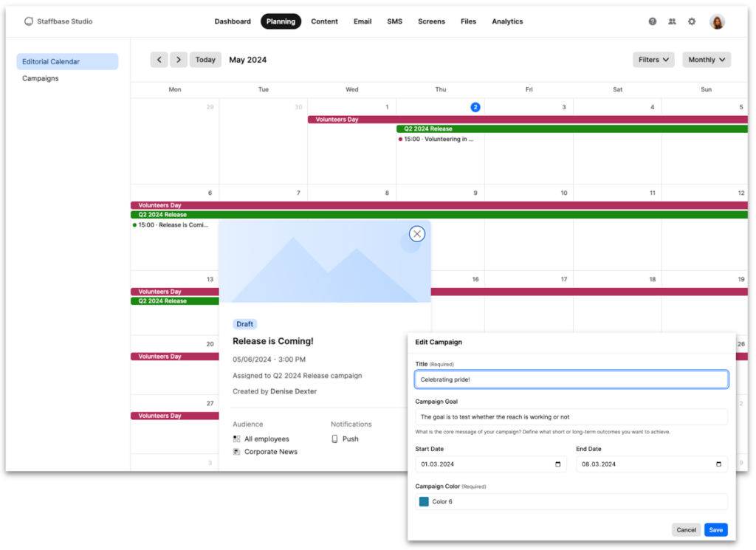Open the Monthly view dropdown
Image resolution: width=756 pixels, height=550 pixels.
(x=706, y=59)
